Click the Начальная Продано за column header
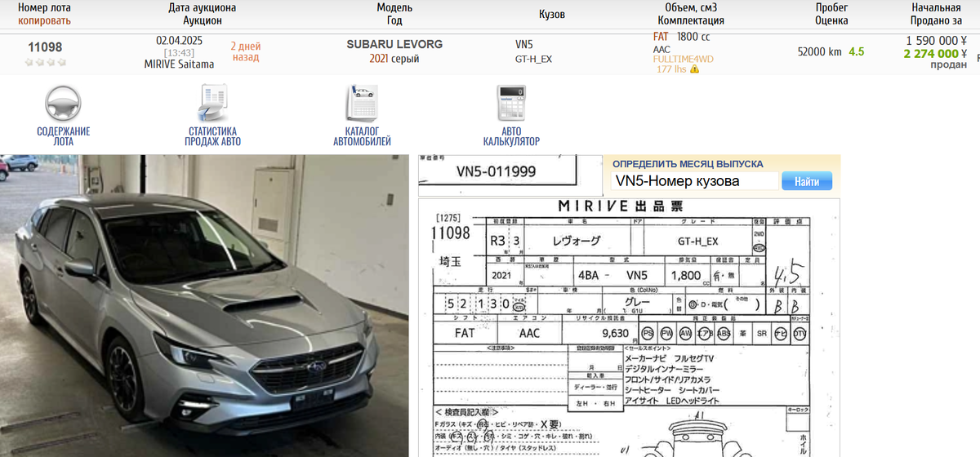The height and width of the screenshot is (457, 980). point(936,14)
